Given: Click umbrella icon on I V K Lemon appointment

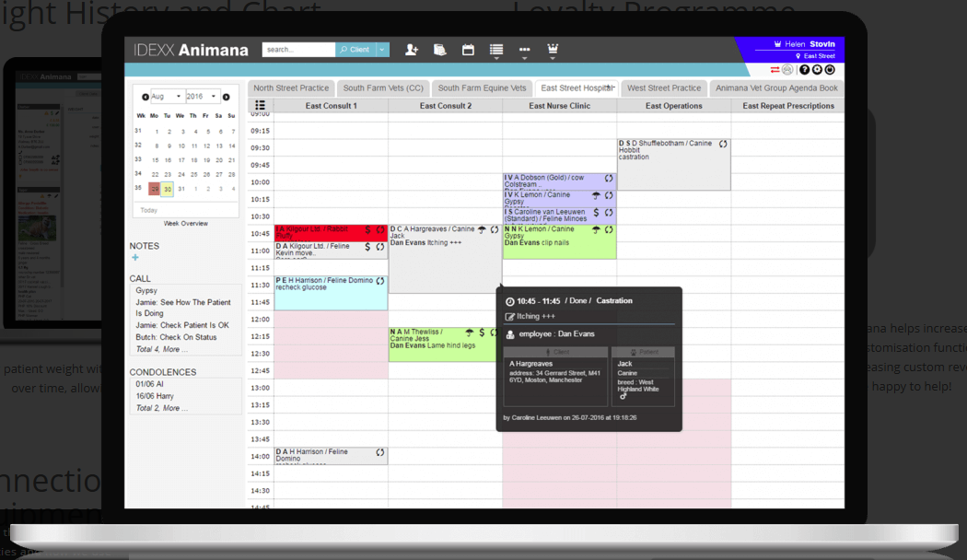Looking at the screenshot, I should (596, 195).
